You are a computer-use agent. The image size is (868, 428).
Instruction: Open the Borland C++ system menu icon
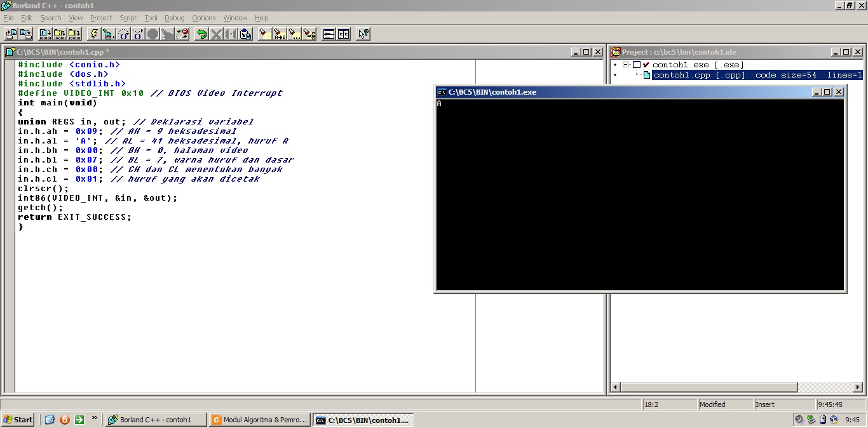tap(5, 5)
